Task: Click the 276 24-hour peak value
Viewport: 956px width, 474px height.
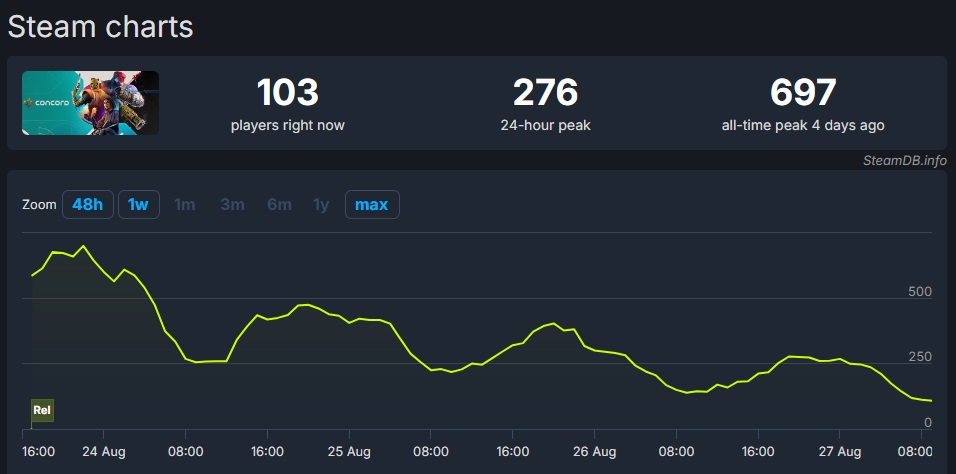Action: coord(545,93)
